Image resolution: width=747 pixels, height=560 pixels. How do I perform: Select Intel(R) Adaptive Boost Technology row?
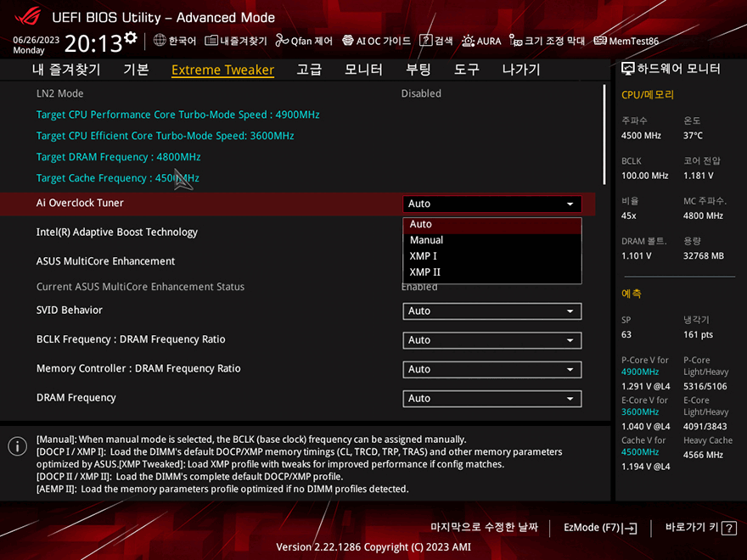(297, 232)
